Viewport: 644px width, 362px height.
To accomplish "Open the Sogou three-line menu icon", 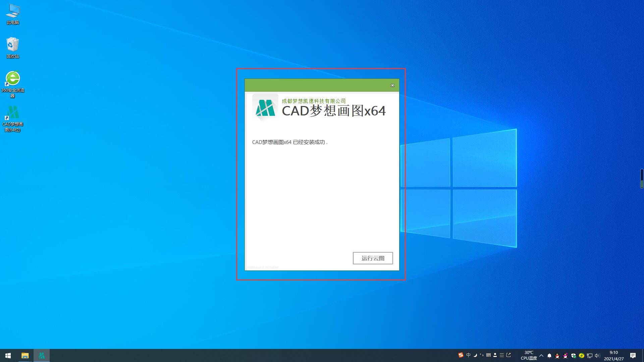I will [x=502, y=355].
